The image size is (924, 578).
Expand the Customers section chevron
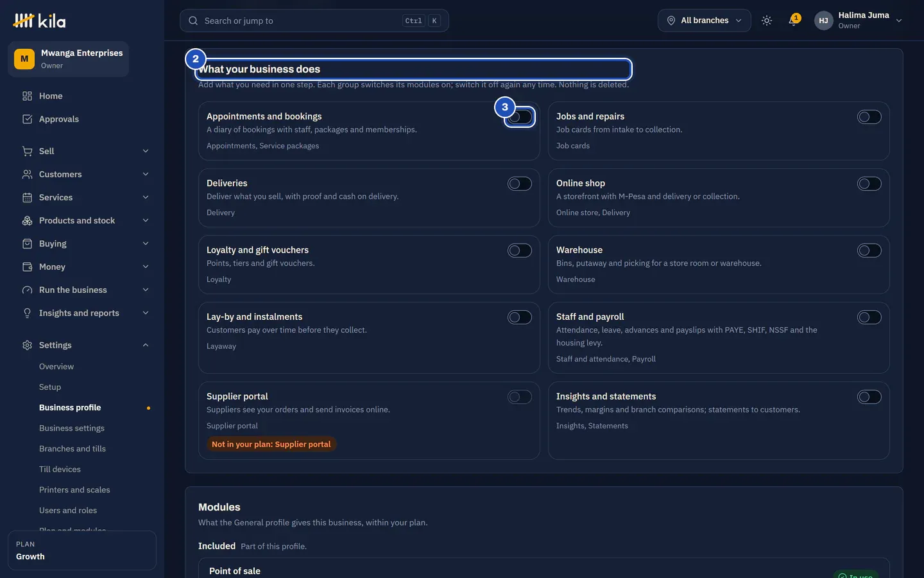tap(146, 174)
